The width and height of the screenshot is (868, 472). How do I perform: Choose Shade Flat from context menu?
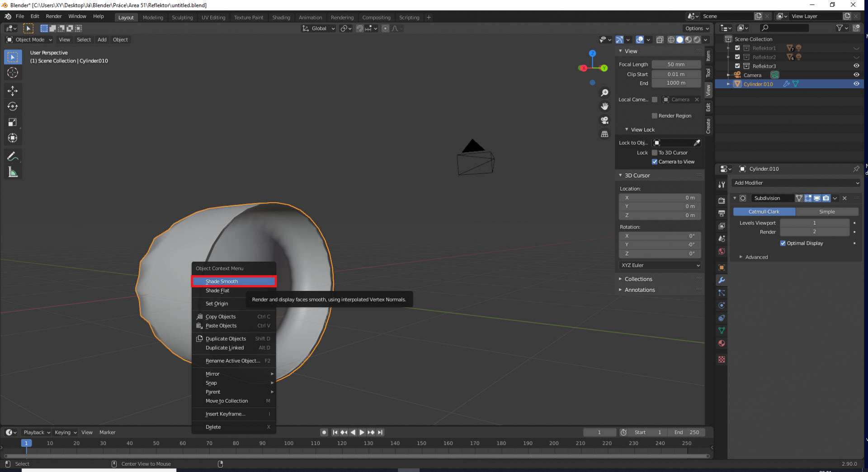(217, 291)
